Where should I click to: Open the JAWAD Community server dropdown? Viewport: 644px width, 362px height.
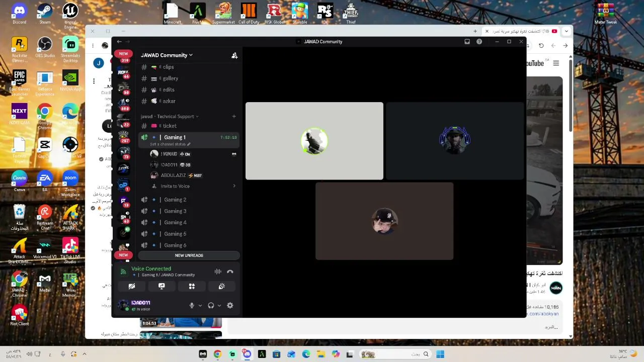click(167, 55)
